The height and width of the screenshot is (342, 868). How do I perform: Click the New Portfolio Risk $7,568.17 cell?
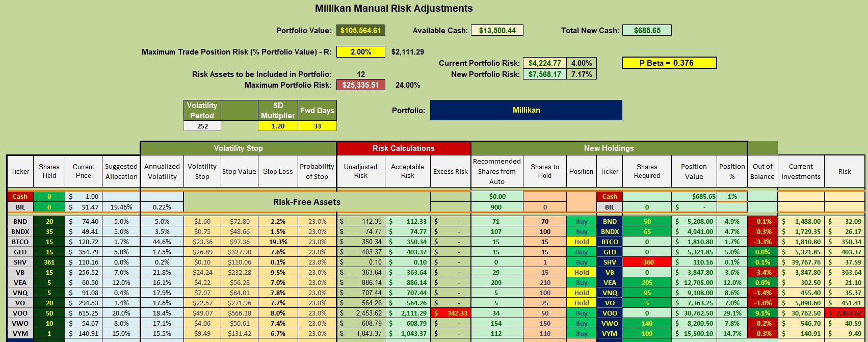coord(544,74)
